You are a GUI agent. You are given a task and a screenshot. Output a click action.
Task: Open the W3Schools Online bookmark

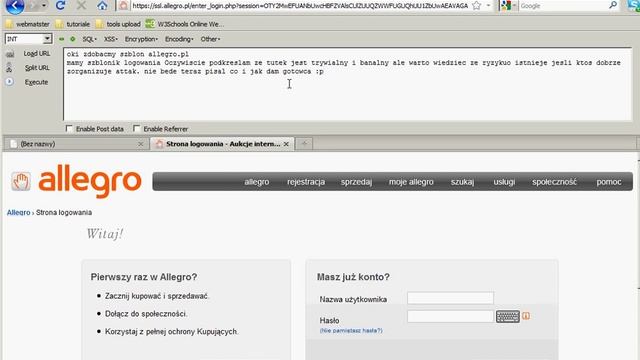click(185, 24)
